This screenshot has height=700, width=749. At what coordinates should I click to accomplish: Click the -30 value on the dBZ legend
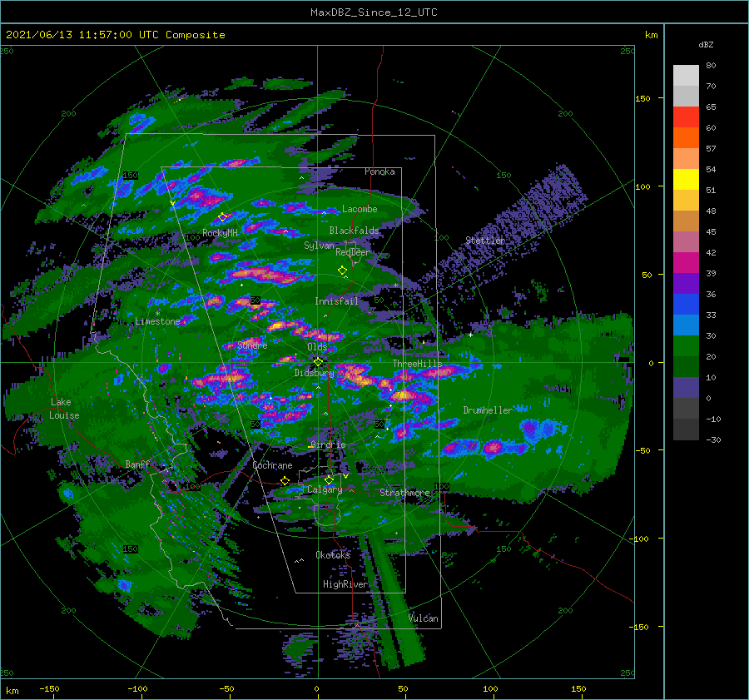[713, 439]
